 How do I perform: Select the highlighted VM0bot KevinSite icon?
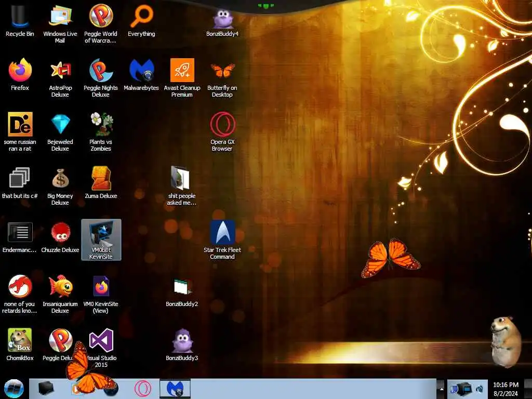click(x=101, y=240)
